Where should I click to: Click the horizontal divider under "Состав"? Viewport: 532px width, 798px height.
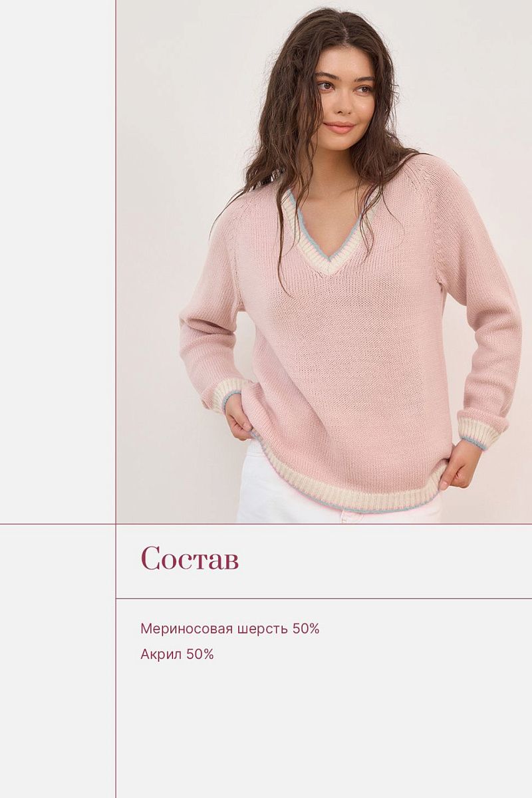click(324, 598)
